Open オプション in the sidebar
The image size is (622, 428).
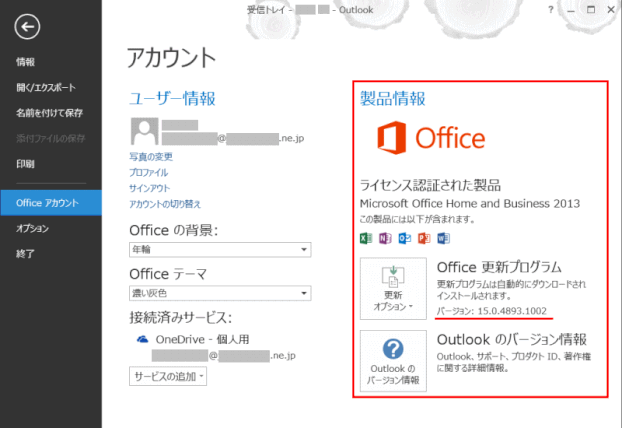pyautogui.click(x=32, y=228)
